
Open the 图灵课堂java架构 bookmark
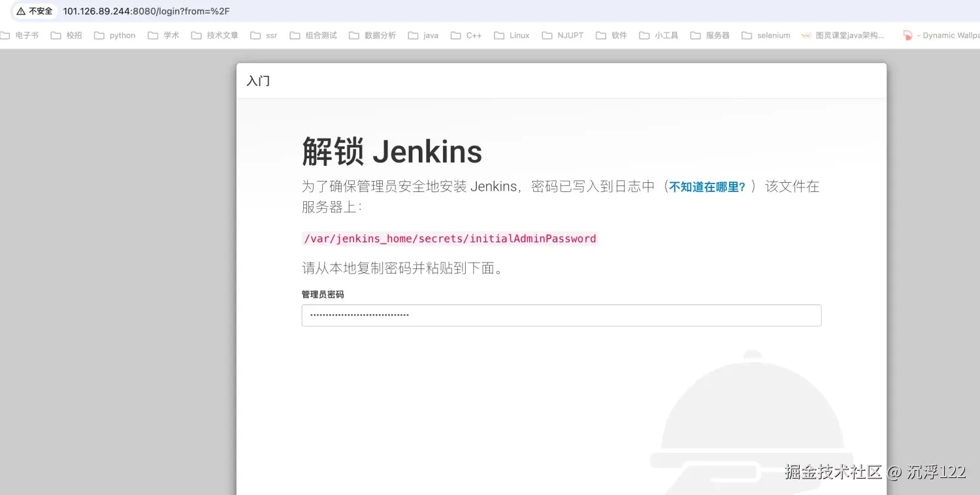pyautogui.click(x=843, y=35)
